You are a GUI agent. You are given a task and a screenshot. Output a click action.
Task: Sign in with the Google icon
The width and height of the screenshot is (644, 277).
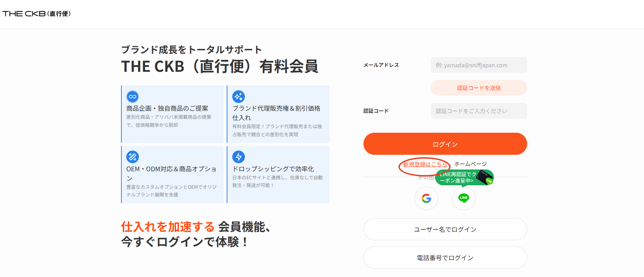tap(426, 198)
